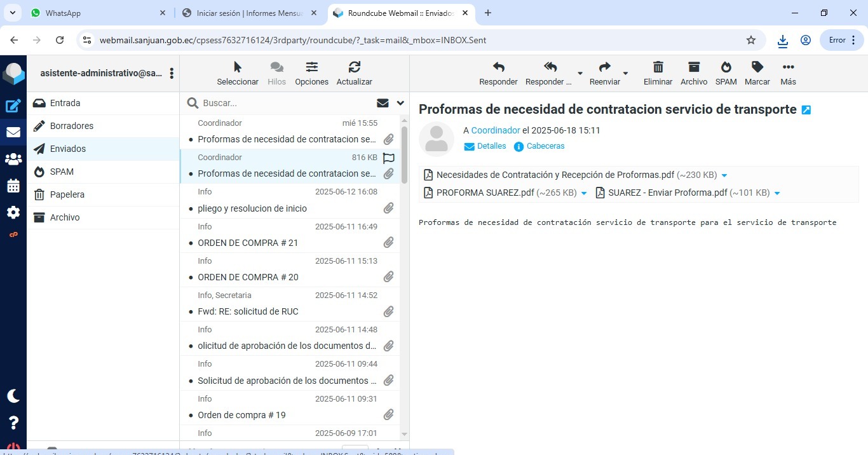868x455 pixels.
Task: Refresh mail list with Actualizar
Action: (354, 73)
